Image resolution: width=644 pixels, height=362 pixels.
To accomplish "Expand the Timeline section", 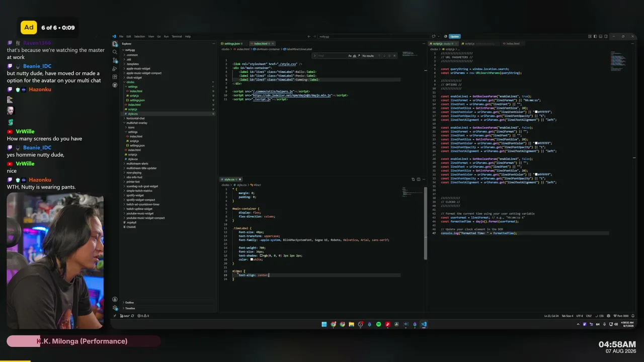I will pyautogui.click(x=130, y=308).
